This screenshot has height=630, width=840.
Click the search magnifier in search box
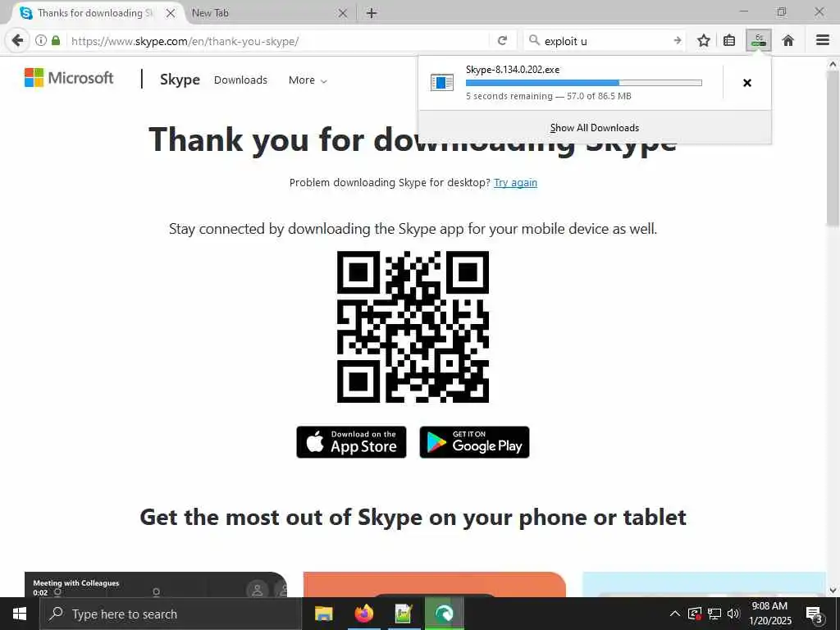(x=533, y=41)
